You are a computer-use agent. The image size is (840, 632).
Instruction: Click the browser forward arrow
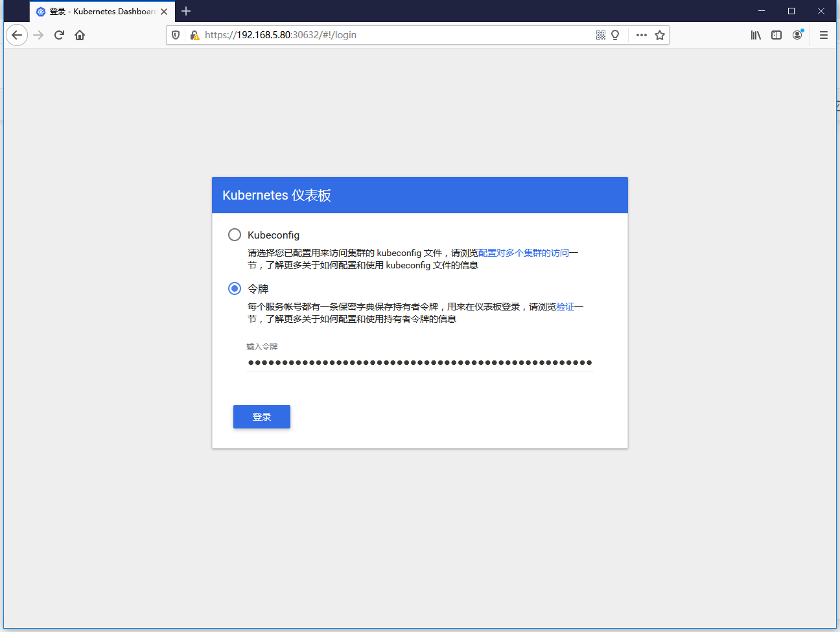click(x=38, y=35)
